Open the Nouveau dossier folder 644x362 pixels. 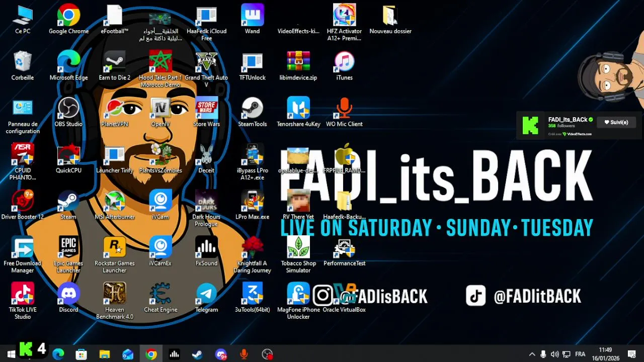[390, 20]
